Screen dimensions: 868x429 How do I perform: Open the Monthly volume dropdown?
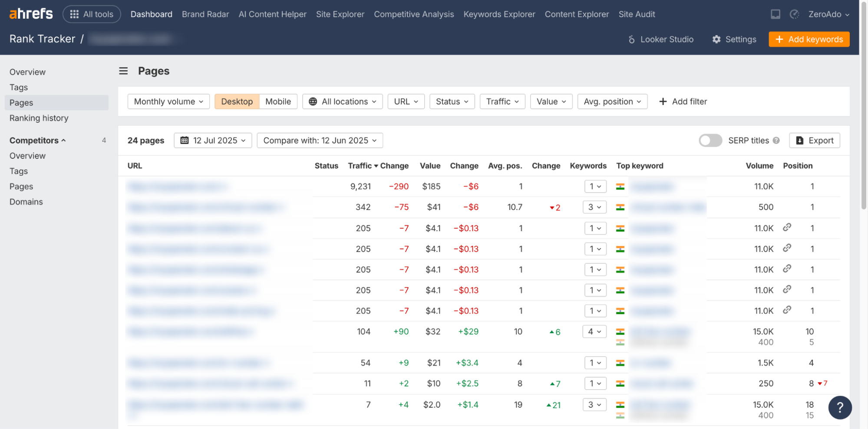click(168, 102)
